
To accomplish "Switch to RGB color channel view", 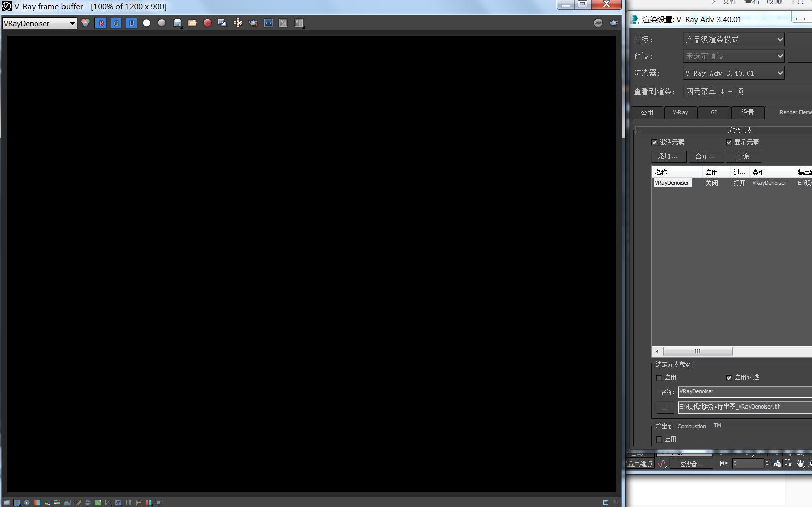I will point(85,23).
